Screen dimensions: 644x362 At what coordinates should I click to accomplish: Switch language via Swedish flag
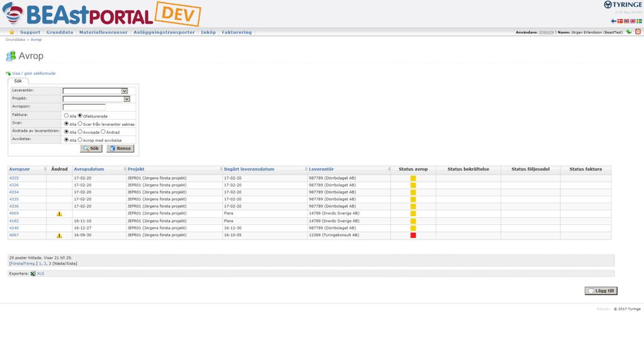click(639, 21)
